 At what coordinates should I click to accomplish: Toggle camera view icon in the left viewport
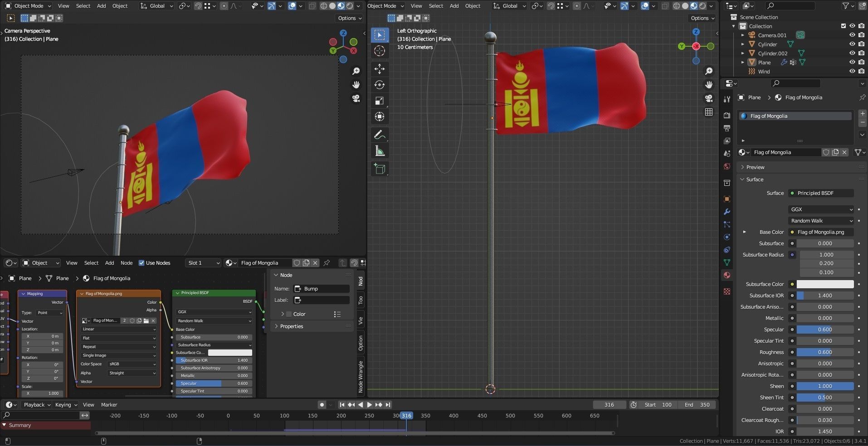click(356, 98)
